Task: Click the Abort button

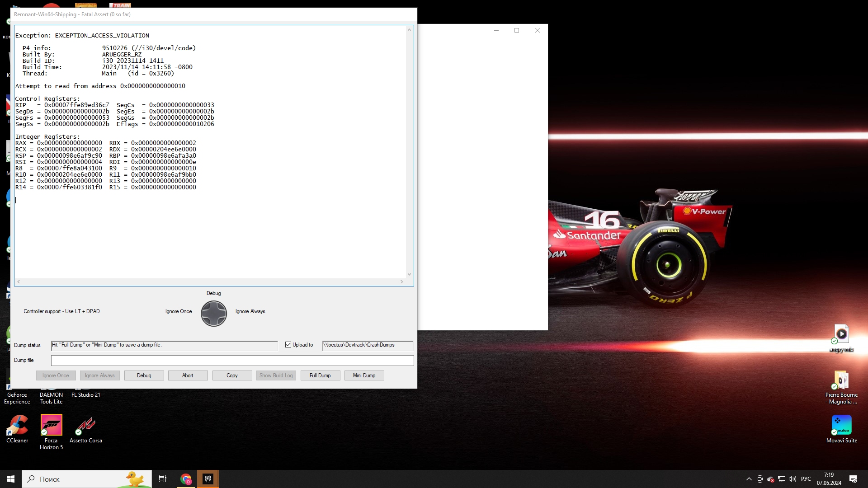Action: [x=188, y=375]
